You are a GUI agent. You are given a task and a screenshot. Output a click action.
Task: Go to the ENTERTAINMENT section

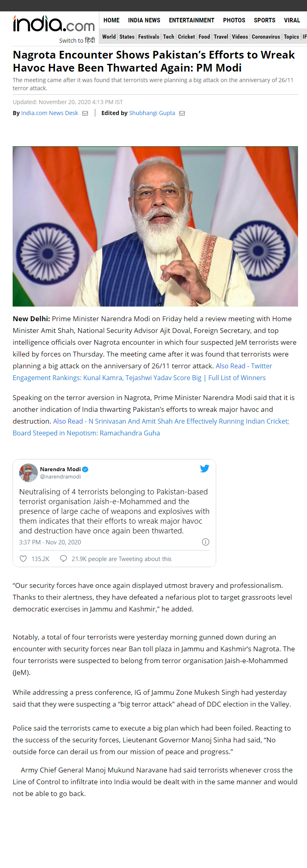click(x=191, y=20)
